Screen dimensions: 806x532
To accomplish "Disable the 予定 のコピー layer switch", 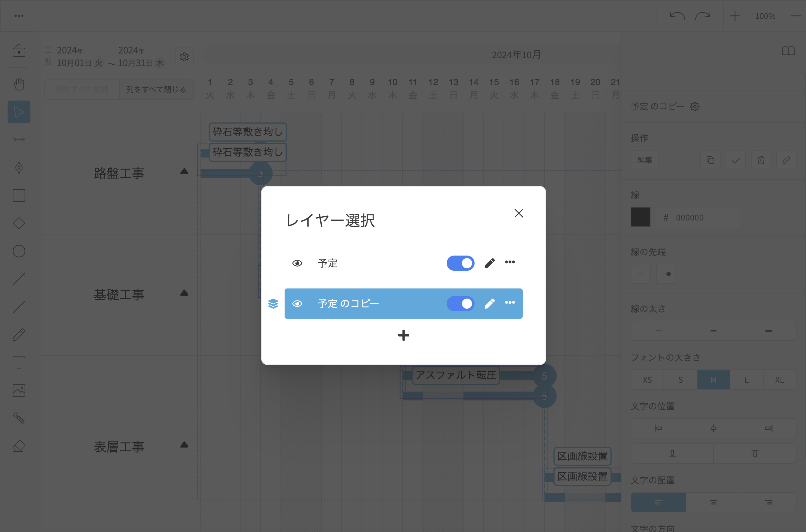I will coord(460,303).
